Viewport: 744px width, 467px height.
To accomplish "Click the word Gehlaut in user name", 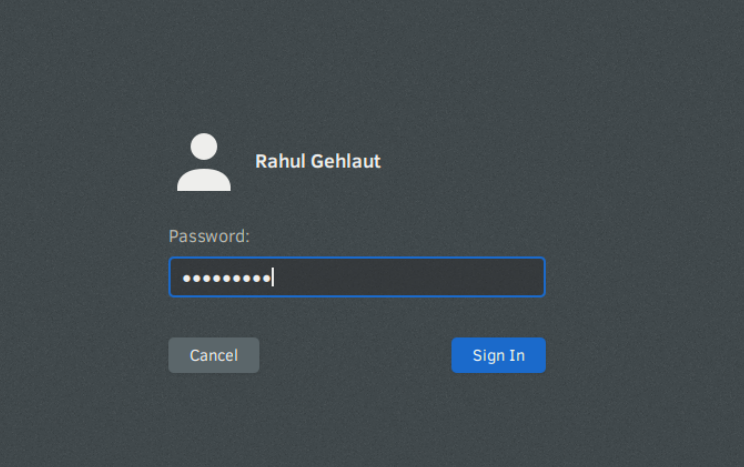I will coord(346,161).
